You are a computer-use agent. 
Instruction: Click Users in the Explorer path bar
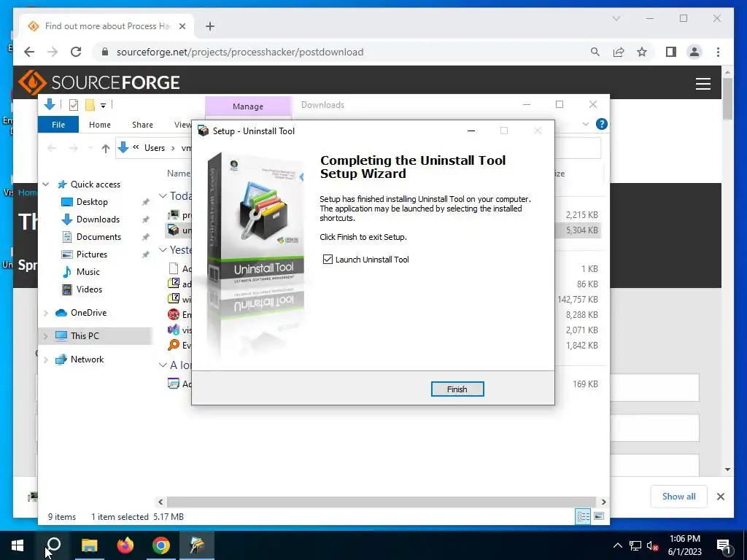click(155, 148)
